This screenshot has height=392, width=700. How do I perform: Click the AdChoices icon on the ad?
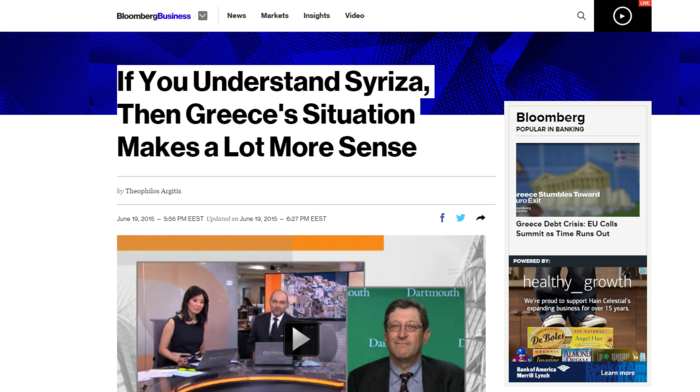[x=643, y=271]
